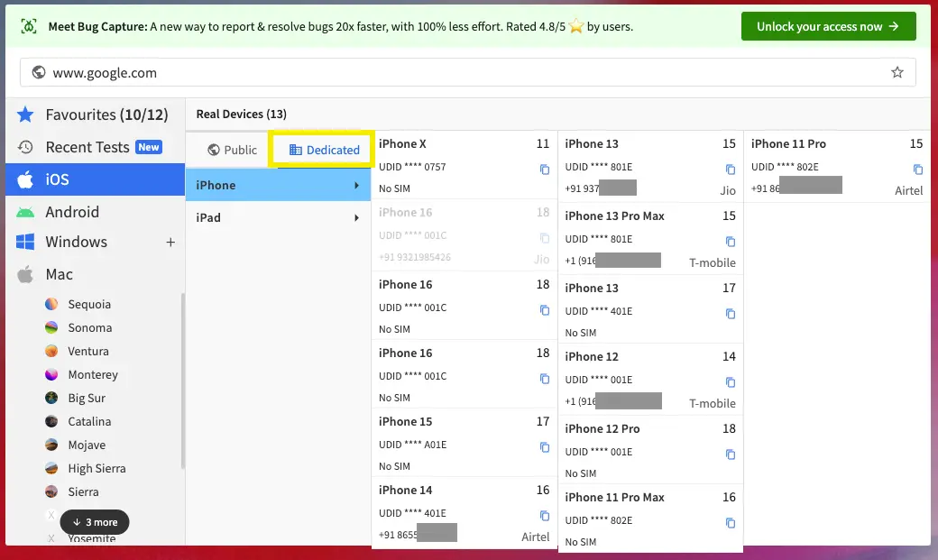Open the Android platform section
This screenshot has width=938, height=560.
point(72,212)
